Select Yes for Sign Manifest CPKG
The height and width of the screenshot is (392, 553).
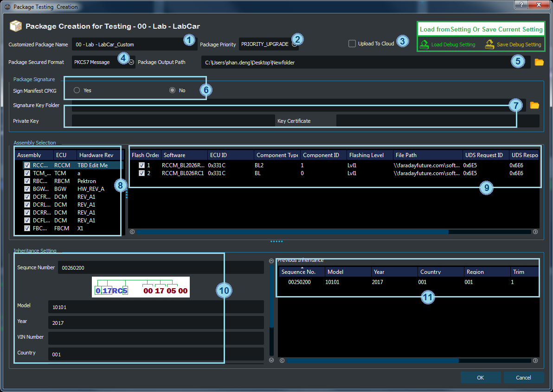coord(77,90)
